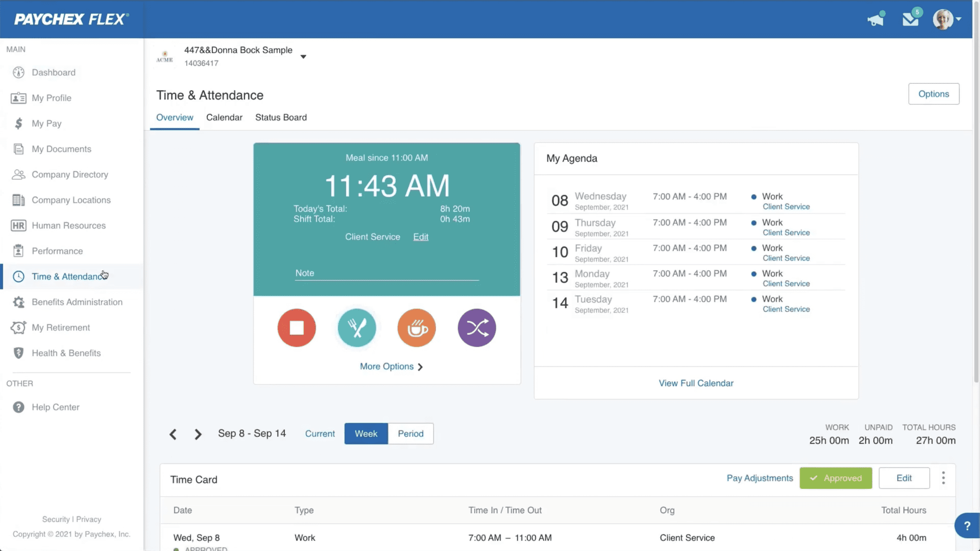Select the Week view toggle
The image size is (980, 551).
coord(366,433)
